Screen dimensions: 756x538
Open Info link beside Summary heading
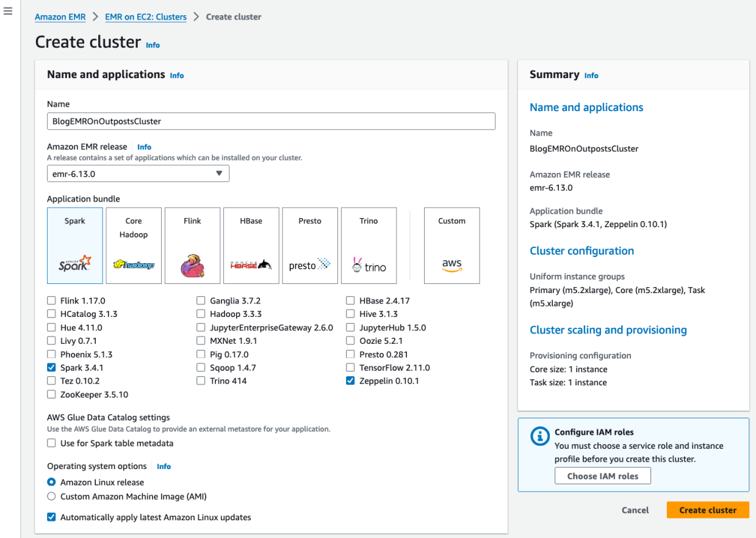point(591,75)
